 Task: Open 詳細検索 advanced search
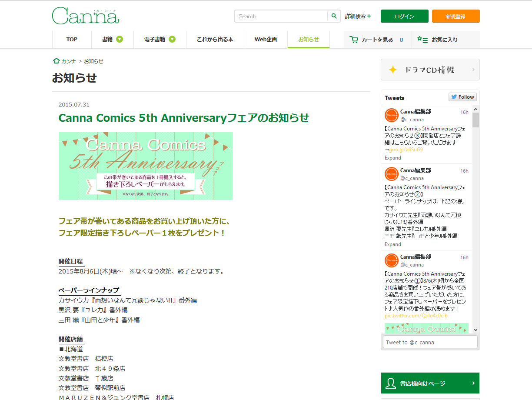[x=358, y=16]
